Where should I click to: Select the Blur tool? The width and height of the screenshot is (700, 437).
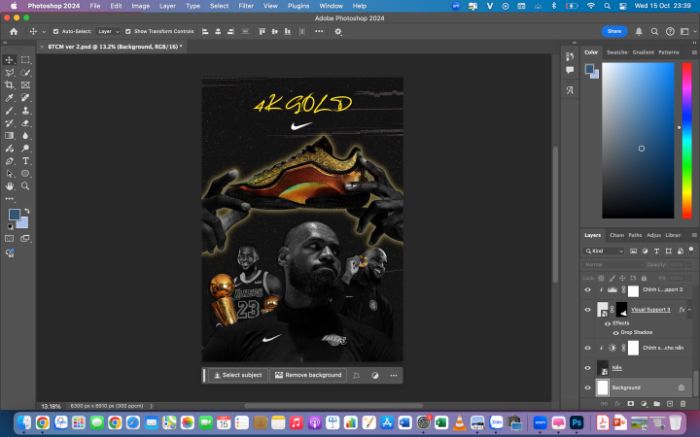pyautogui.click(x=25, y=135)
